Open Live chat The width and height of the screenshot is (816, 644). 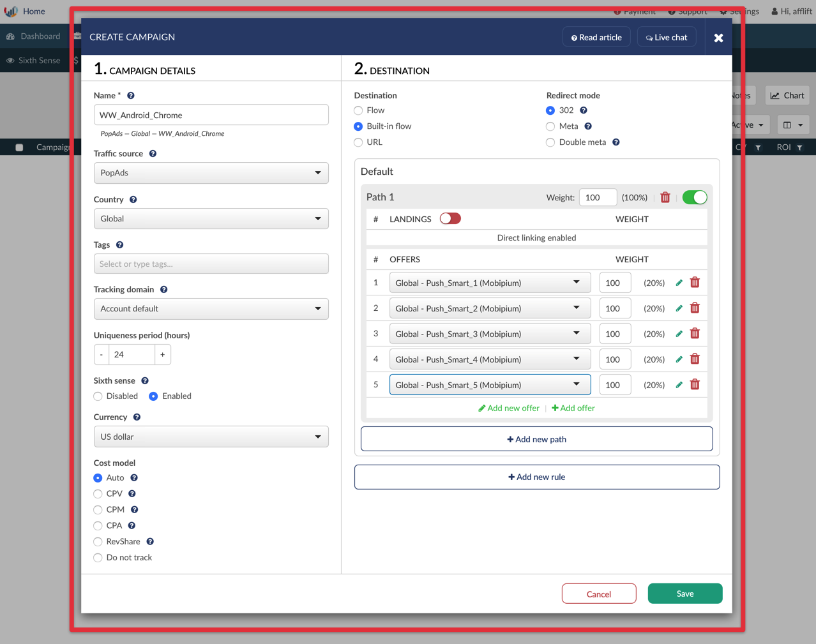[x=667, y=38]
